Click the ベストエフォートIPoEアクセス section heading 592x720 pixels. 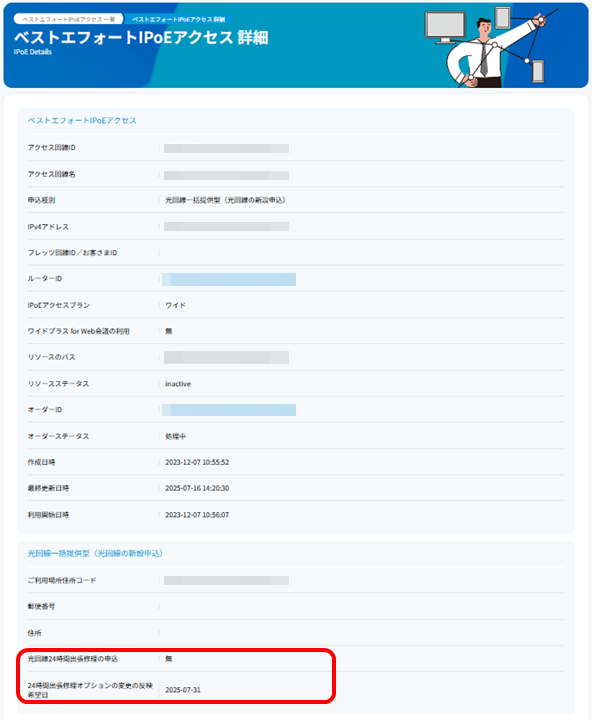click(82, 120)
